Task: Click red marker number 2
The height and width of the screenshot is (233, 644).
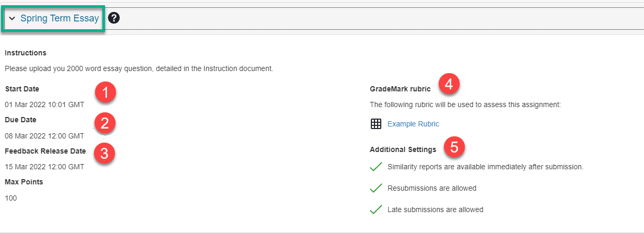Action: 105,123
